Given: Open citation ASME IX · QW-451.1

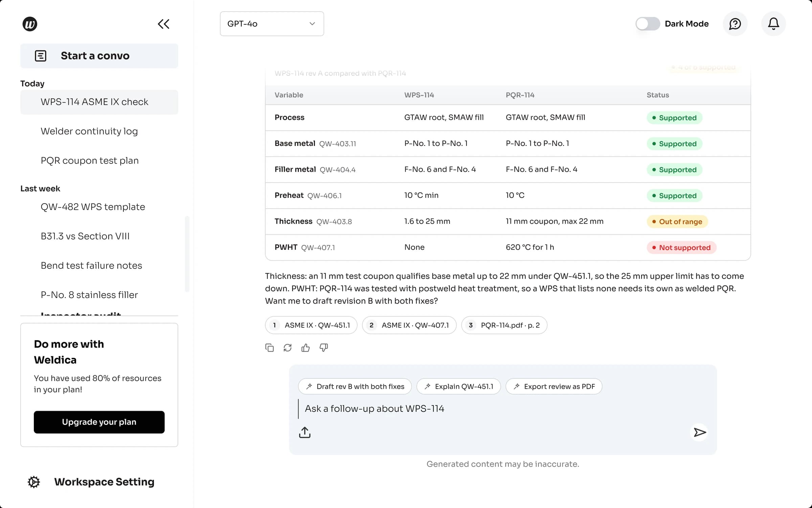Looking at the screenshot, I should click(x=311, y=325).
